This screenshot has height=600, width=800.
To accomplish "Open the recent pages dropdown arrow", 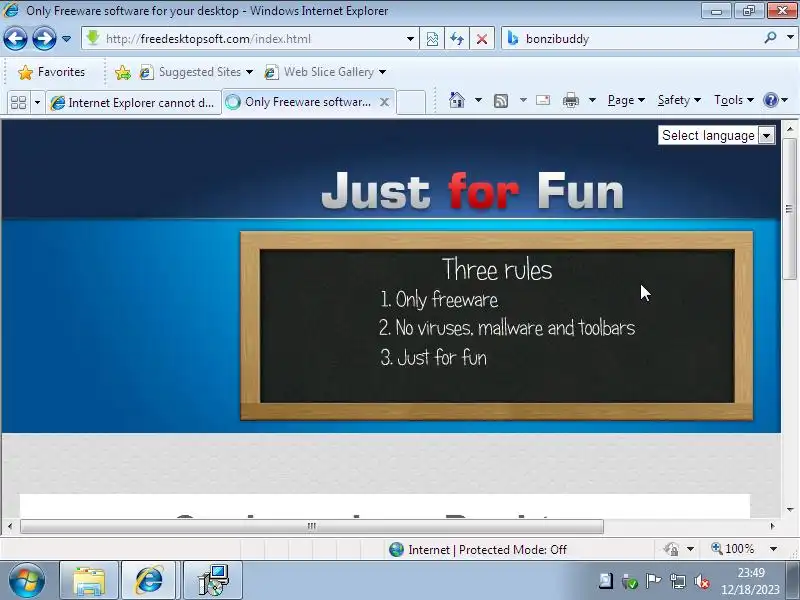I will (66, 39).
